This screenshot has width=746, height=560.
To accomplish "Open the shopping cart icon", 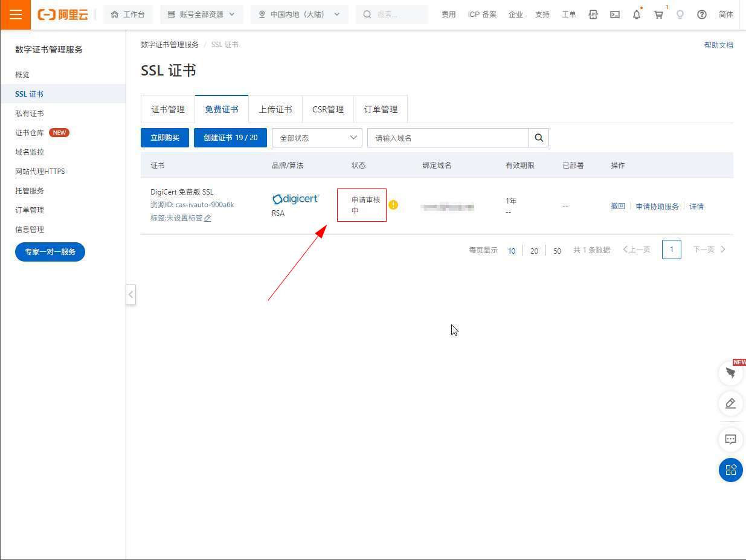I will pos(658,14).
